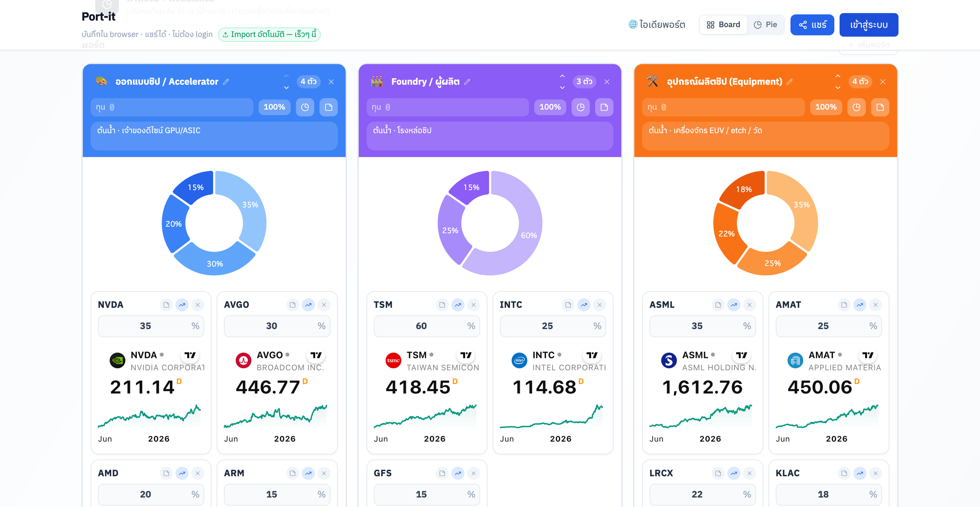Image resolution: width=980 pixels, height=507 pixels.
Task: Click the blue แชร์ share button
Action: pos(812,25)
